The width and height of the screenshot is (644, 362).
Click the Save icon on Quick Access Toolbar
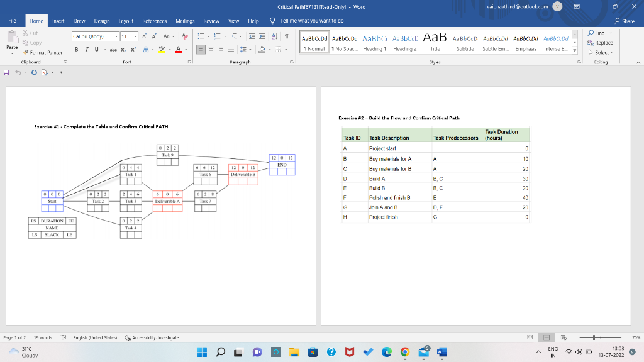click(x=7, y=71)
